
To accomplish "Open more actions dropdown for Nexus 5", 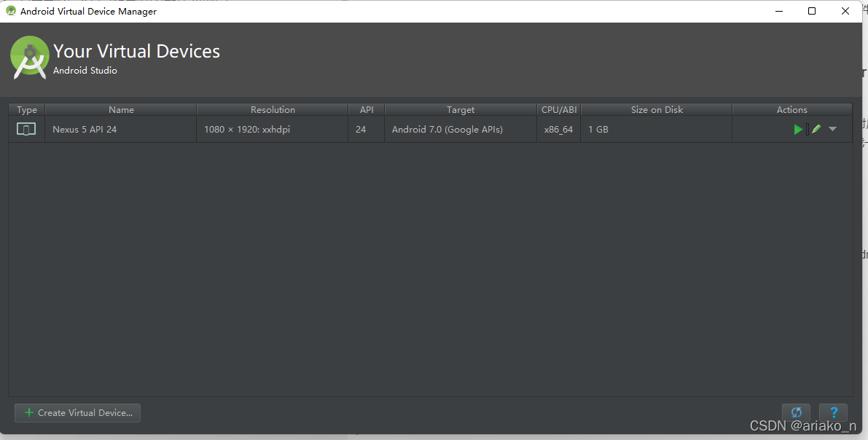I will tap(832, 129).
